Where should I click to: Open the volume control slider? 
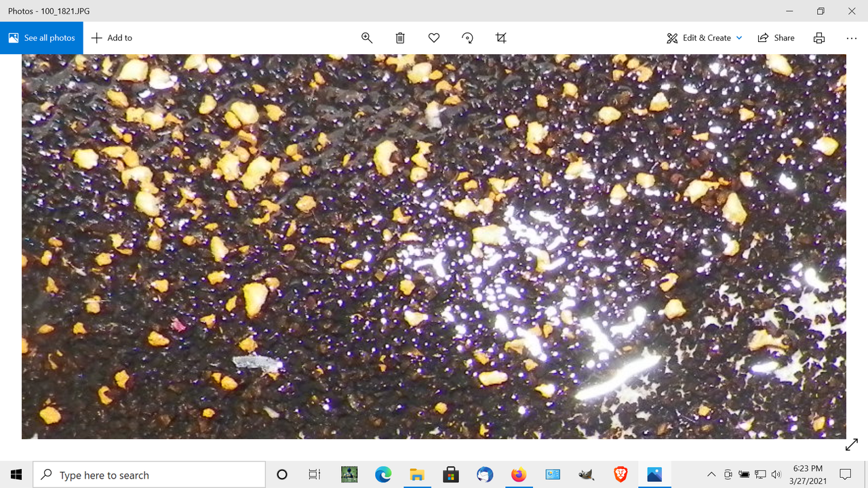pyautogui.click(x=776, y=474)
